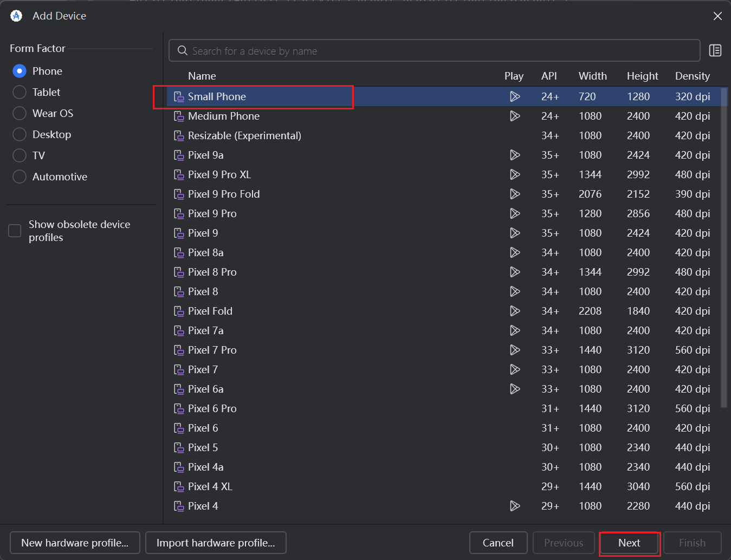This screenshot has width=731, height=560.
Task: Click the 320 dpi density of Small Phone
Action: [x=693, y=96]
